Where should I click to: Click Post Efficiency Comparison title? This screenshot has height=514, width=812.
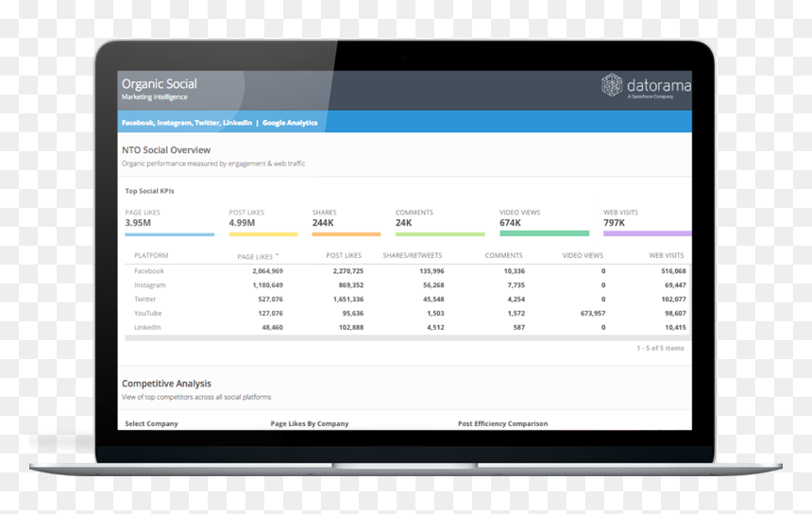[x=502, y=423]
